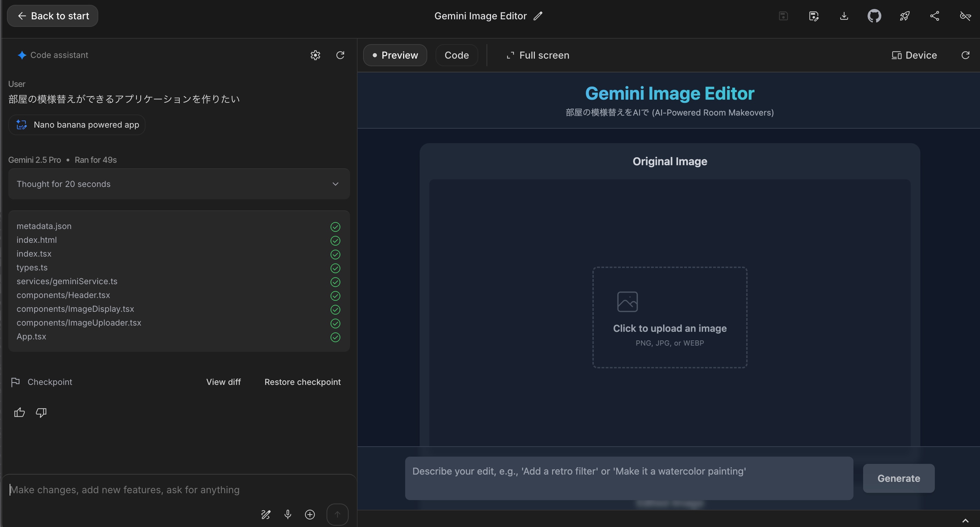
Task: Switch to the Code tab
Action: pos(456,55)
